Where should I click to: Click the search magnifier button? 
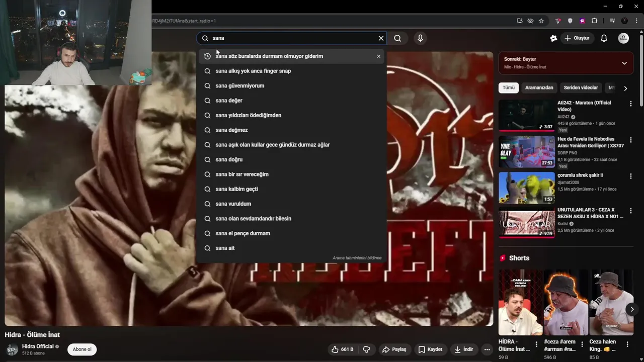(397, 38)
